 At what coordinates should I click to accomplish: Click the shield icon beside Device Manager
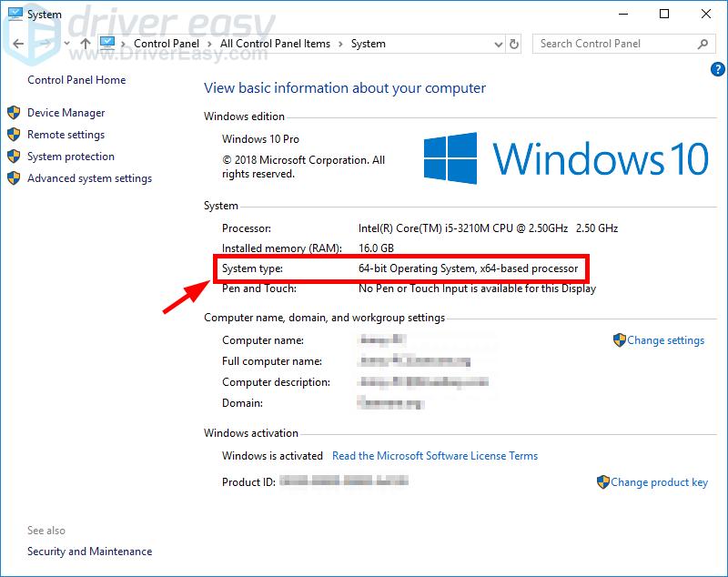point(14,112)
